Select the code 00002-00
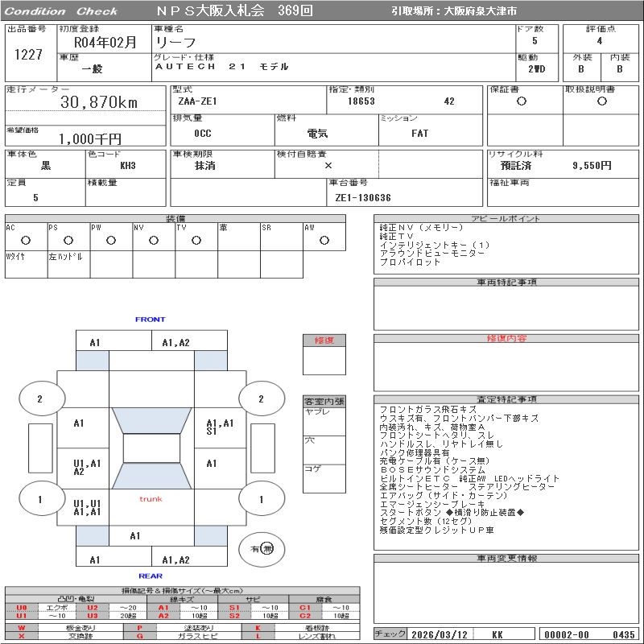This screenshot has width=644, height=644. click(567, 634)
